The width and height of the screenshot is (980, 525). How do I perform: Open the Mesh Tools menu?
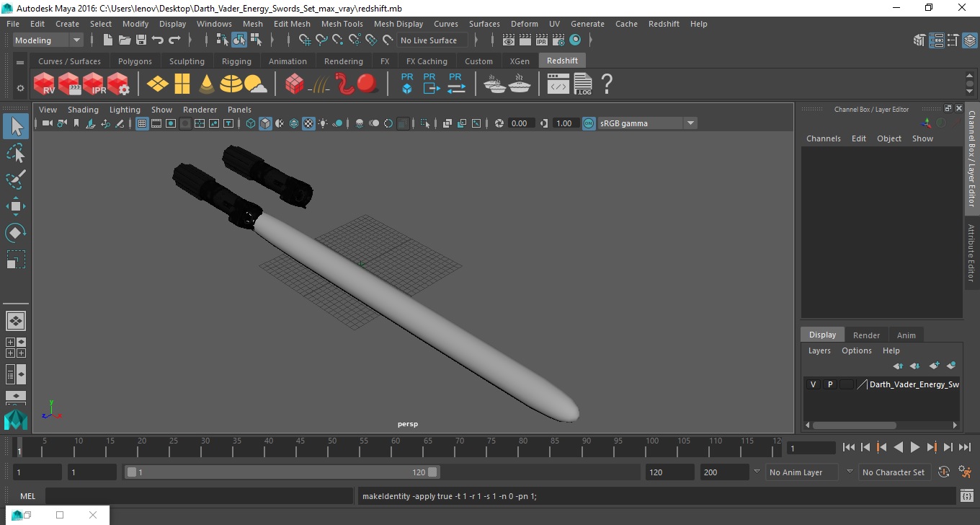342,24
